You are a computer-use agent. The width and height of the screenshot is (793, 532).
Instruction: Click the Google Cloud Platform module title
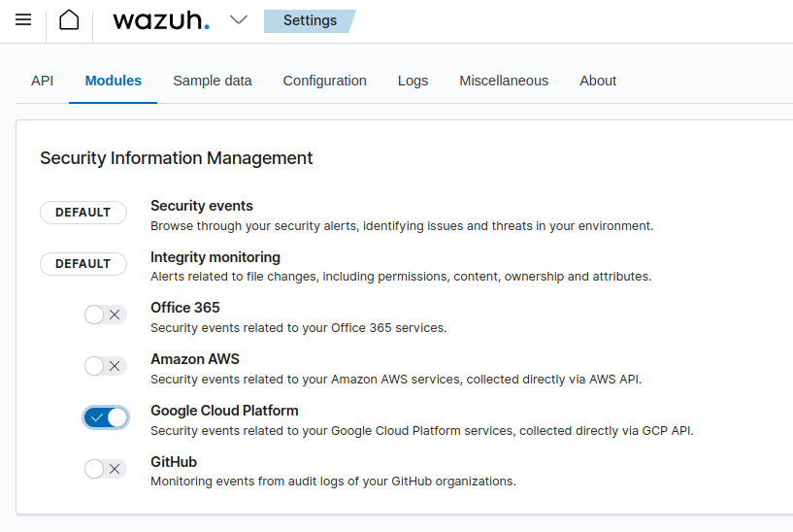pos(224,411)
